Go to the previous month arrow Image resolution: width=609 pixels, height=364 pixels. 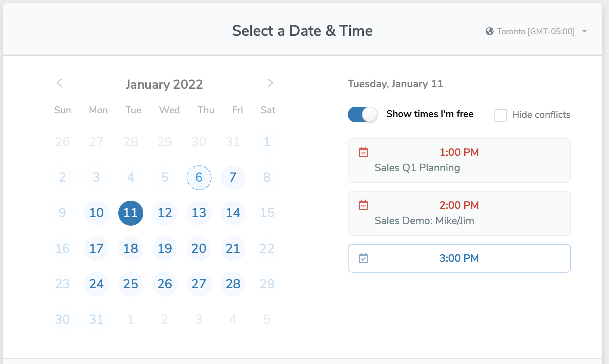click(x=59, y=83)
